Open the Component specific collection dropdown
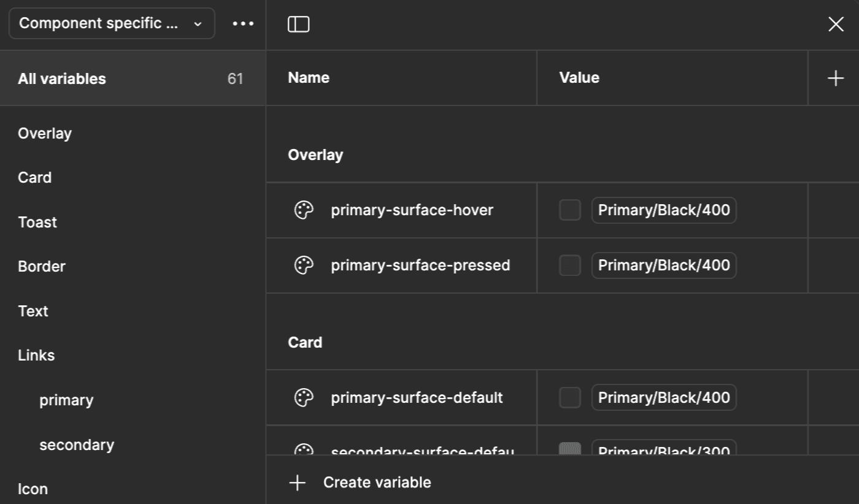 pyautogui.click(x=112, y=23)
